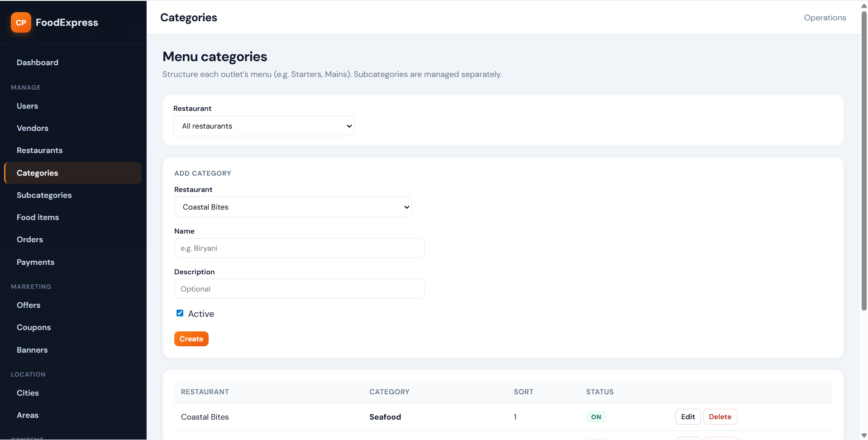Click the CATEGORY column header

point(389,392)
